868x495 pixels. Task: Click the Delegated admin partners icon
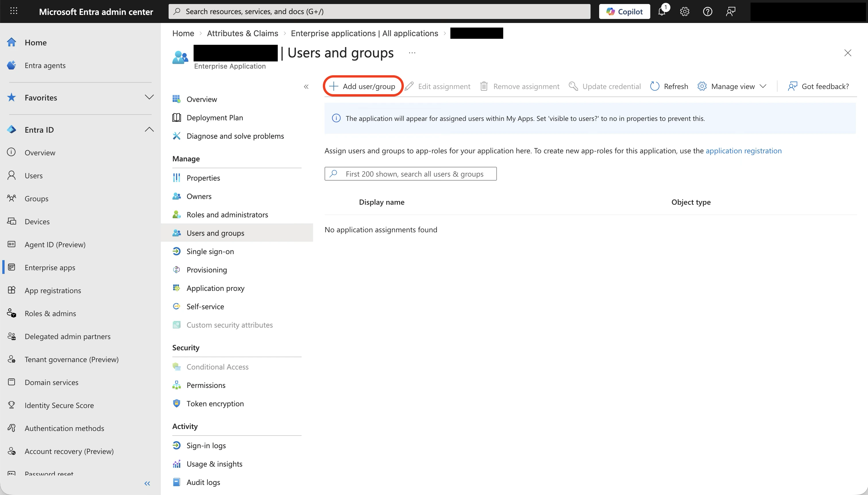11,336
